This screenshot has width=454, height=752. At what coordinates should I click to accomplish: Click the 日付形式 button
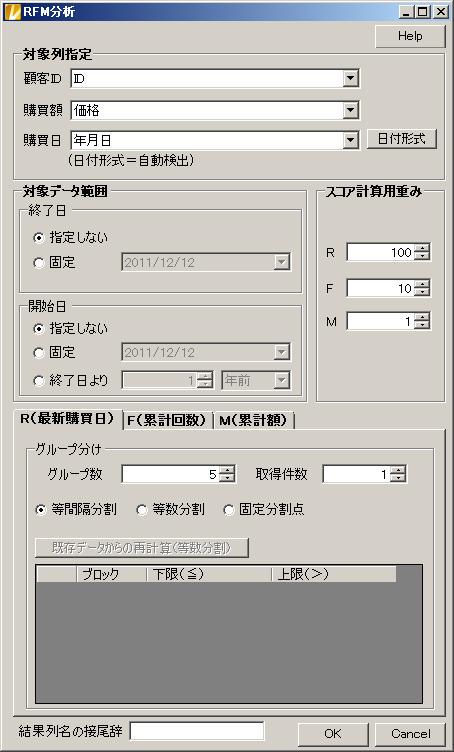(402, 139)
